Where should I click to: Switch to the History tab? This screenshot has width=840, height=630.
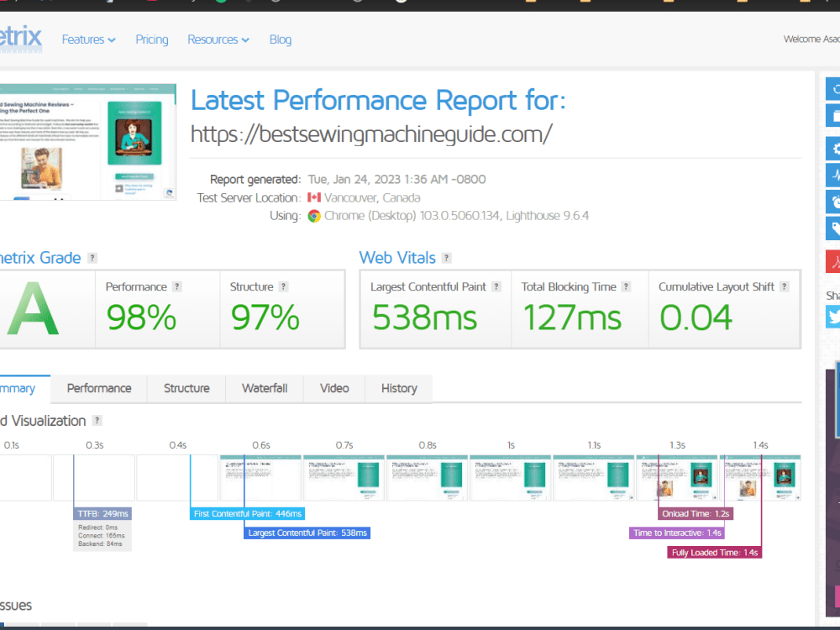(x=399, y=388)
